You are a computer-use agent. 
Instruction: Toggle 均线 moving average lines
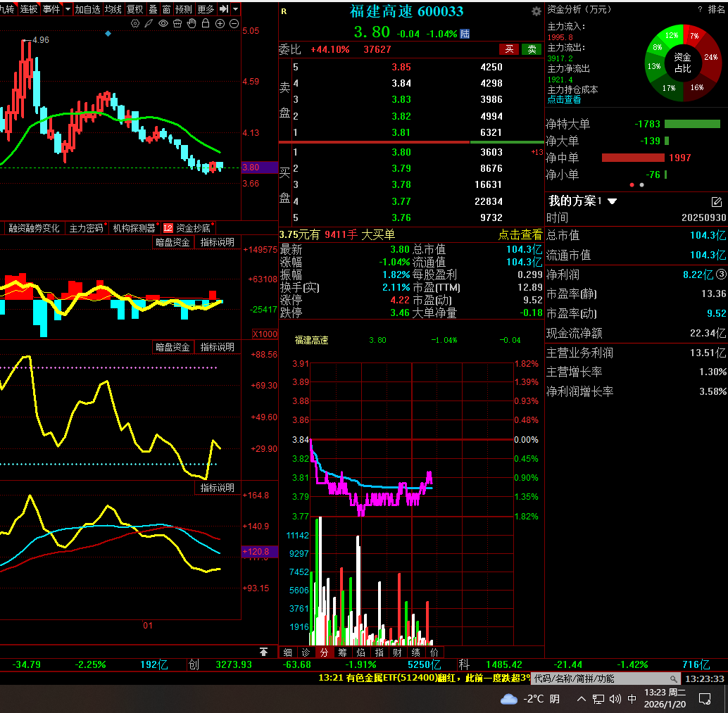(x=113, y=9)
